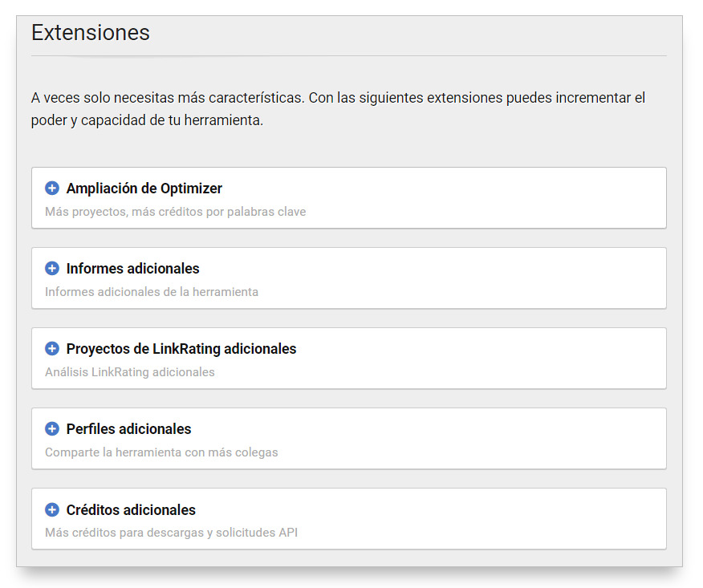Select the "Análisis LinkRating adicionales" description
The height and width of the screenshot is (588, 703).
pos(130,372)
